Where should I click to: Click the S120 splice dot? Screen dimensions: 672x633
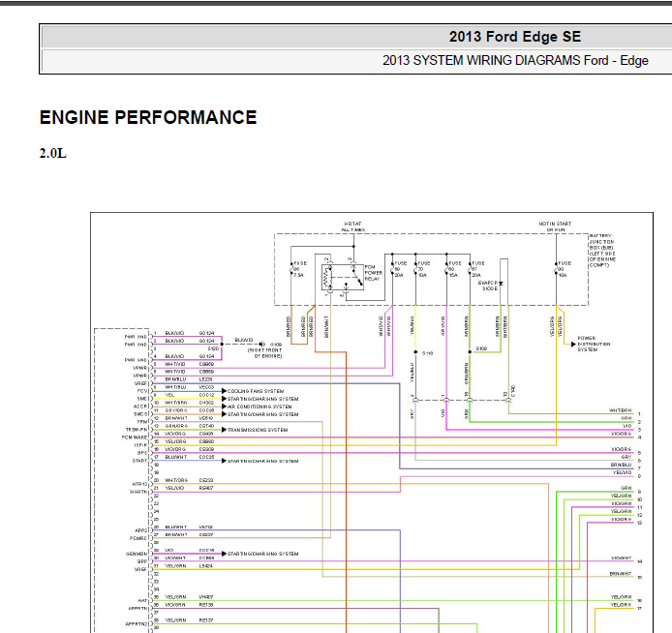click(222, 344)
